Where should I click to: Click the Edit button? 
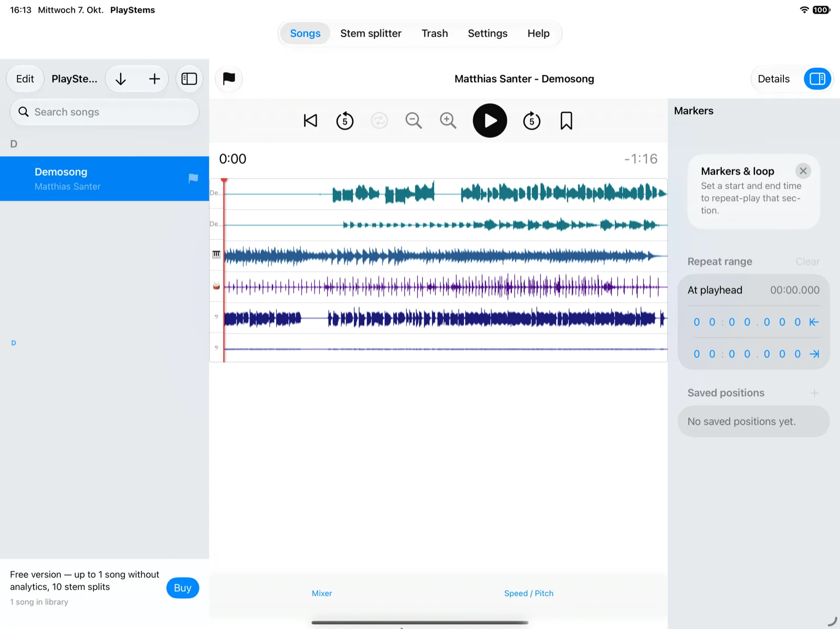pyautogui.click(x=25, y=79)
